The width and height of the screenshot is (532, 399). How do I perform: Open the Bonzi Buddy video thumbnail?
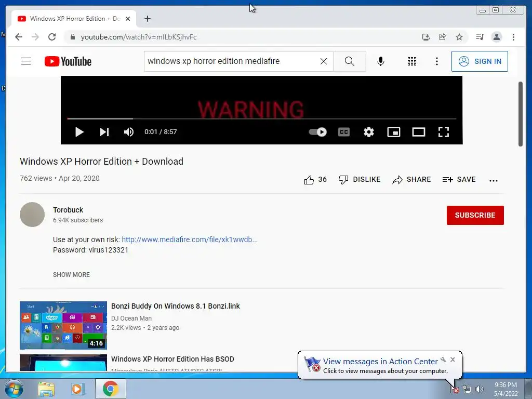pyautogui.click(x=63, y=325)
